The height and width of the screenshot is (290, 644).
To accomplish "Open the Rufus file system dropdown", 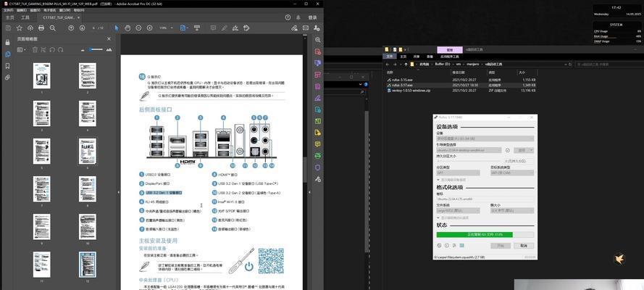I will coord(458,210).
